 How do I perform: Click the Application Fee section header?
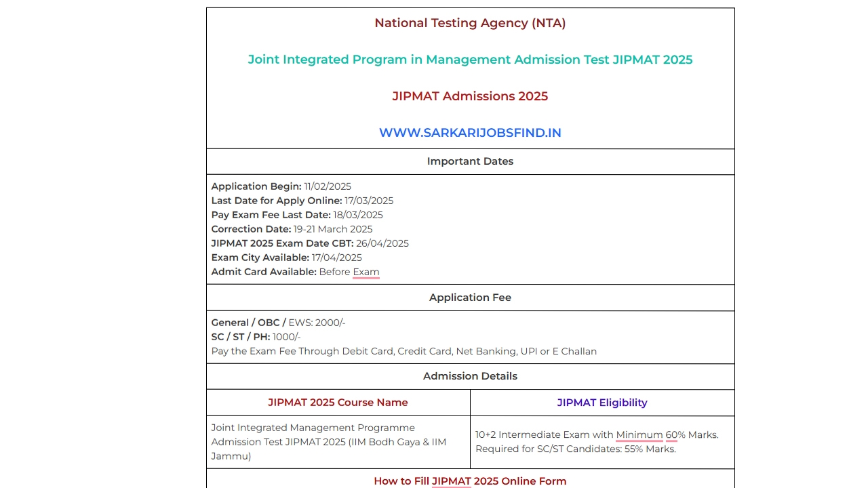tap(470, 297)
